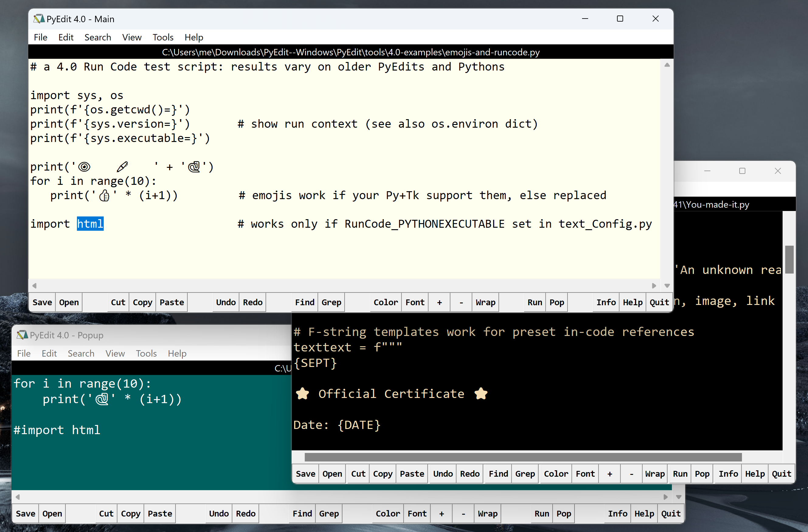Screen dimensions: 808x532
Task: Click horizontal scrollbar thumb in You-made-it.py window
Action: [523, 457]
